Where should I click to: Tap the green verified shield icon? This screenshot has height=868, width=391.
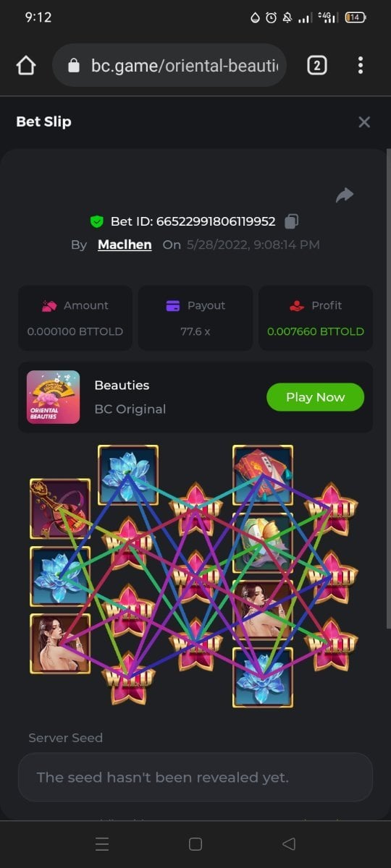(x=96, y=221)
